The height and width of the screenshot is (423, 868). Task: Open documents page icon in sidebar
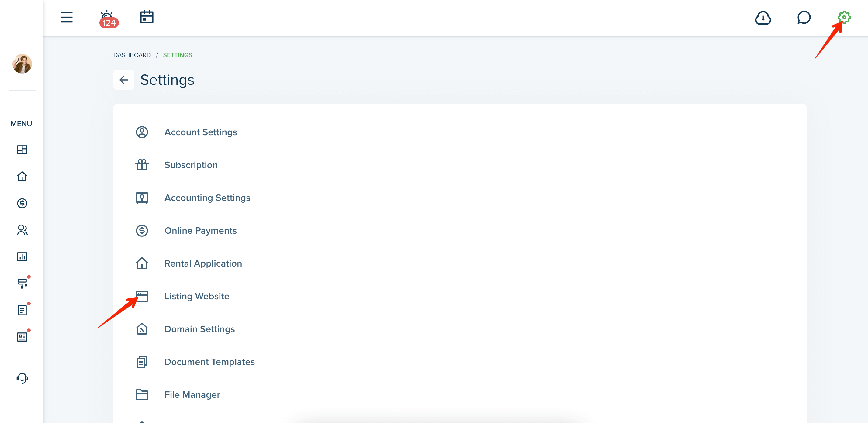tap(22, 310)
